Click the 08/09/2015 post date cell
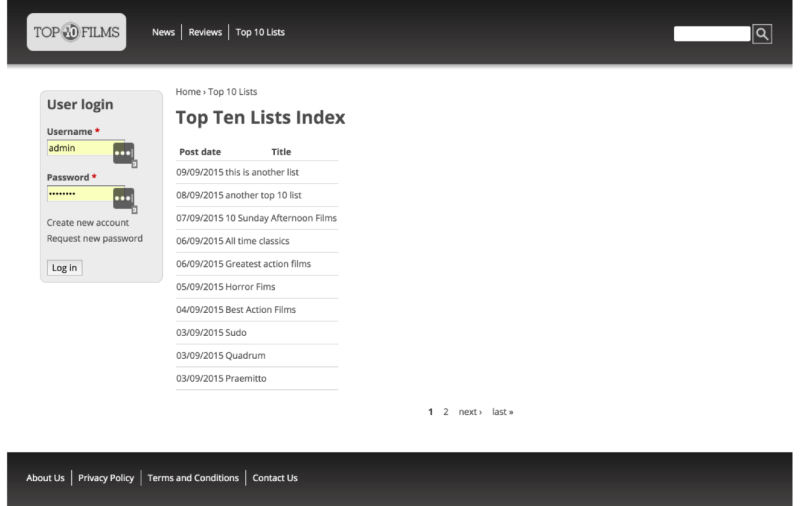This screenshot has width=800, height=506. coord(200,195)
